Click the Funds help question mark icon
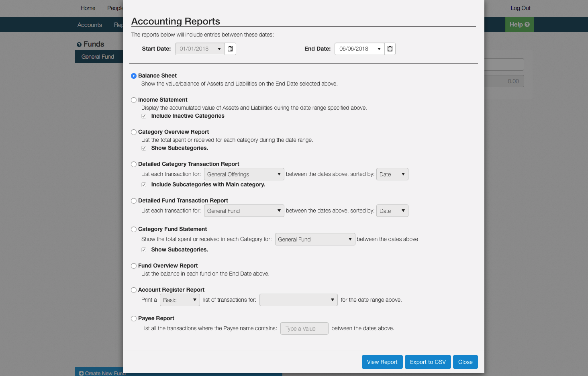The width and height of the screenshot is (588, 376). (x=79, y=45)
